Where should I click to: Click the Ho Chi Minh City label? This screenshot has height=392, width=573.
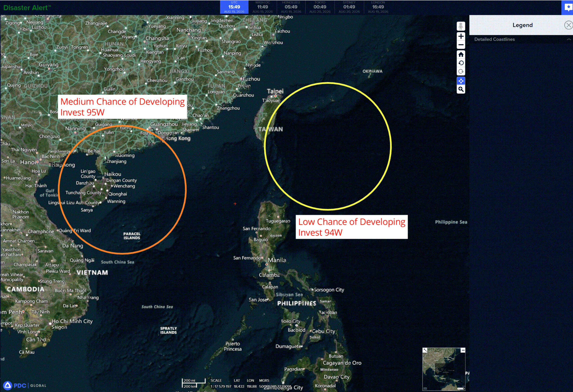[x=72, y=321]
